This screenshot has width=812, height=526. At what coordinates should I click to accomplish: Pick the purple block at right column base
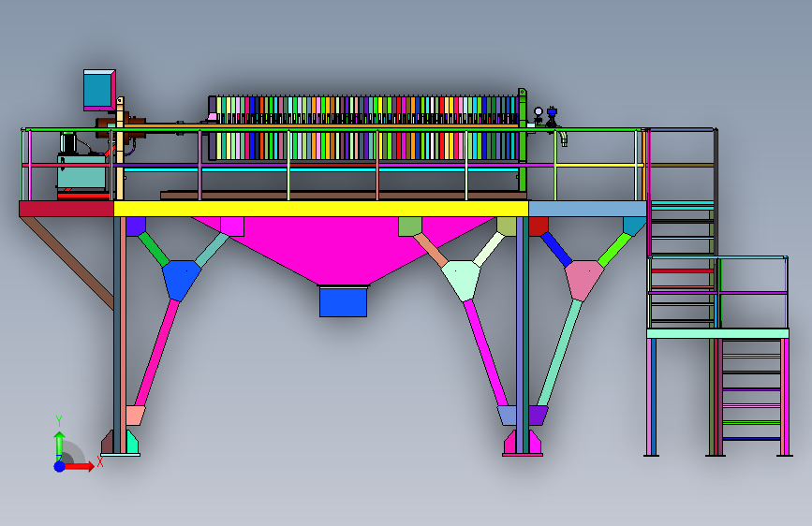click(x=538, y=416)
